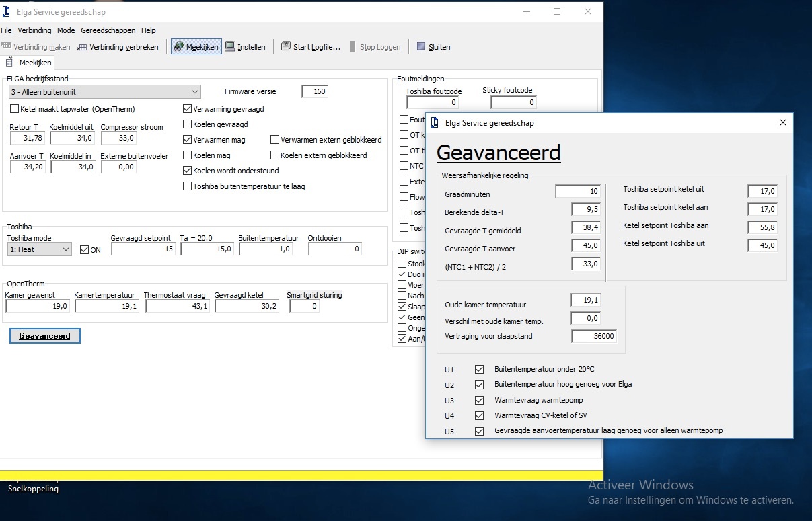Image resolution: width=812 pixels, height=521 pixels.
Task: Open the ELGA bedrijfsstand dropdown
Action: click(194, 92)
